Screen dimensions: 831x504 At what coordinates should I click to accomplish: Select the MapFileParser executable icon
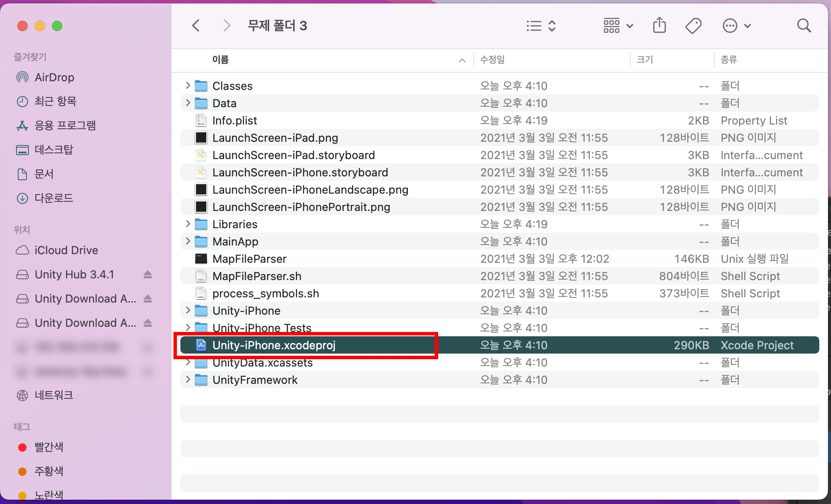pos(201,259)
